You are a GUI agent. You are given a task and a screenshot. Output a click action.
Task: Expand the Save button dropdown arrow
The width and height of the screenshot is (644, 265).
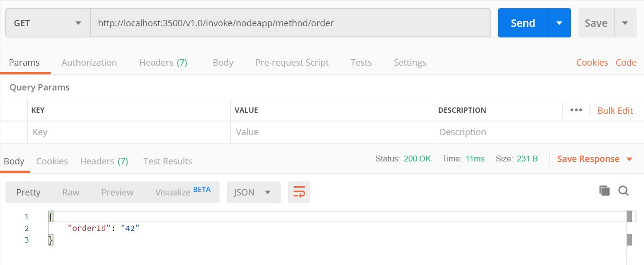625,23
